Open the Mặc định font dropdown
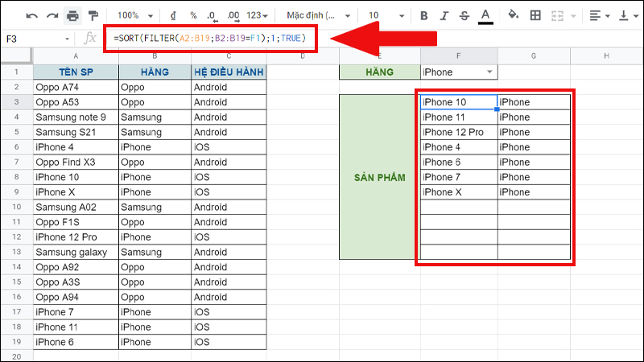Viewport: 644px width, 362px height. (318, 15)
